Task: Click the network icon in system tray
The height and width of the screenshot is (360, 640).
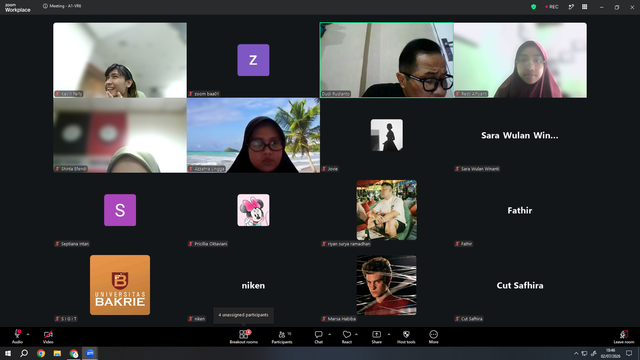Action: click(x=584, y=353)
